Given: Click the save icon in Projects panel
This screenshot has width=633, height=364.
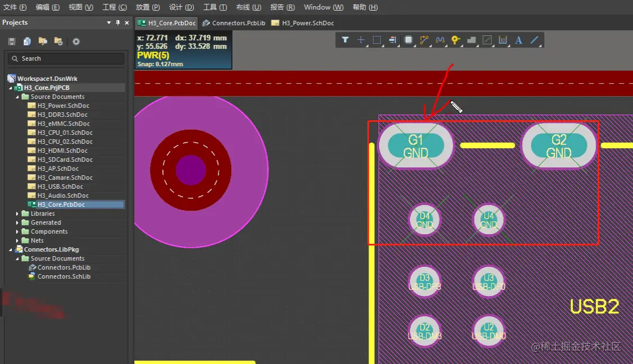Looking at the screenshot, I should tap(12, 41).
